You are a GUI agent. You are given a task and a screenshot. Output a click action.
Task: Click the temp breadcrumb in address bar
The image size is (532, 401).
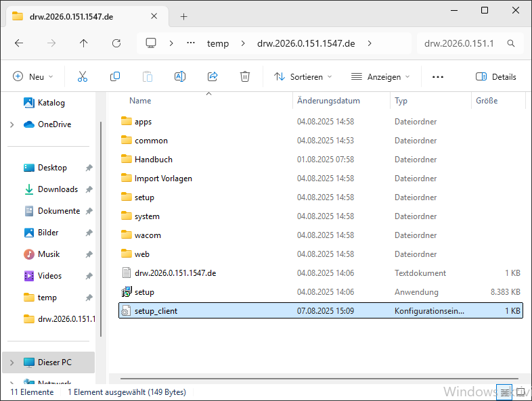point(218,43)
